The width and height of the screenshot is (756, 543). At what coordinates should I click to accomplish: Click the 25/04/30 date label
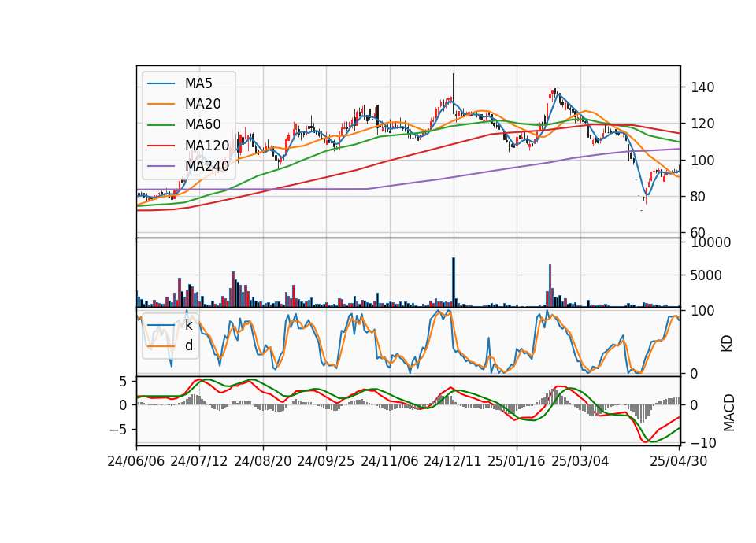click(679, 461)
